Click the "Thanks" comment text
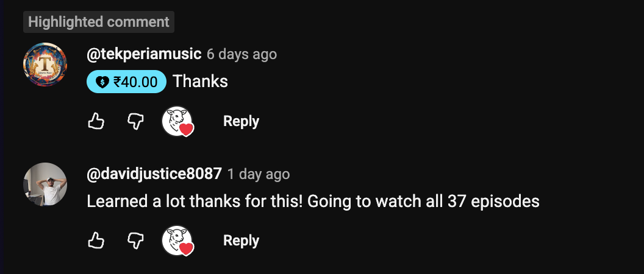This screenshot has height=274, width=644. coord(200,82)
